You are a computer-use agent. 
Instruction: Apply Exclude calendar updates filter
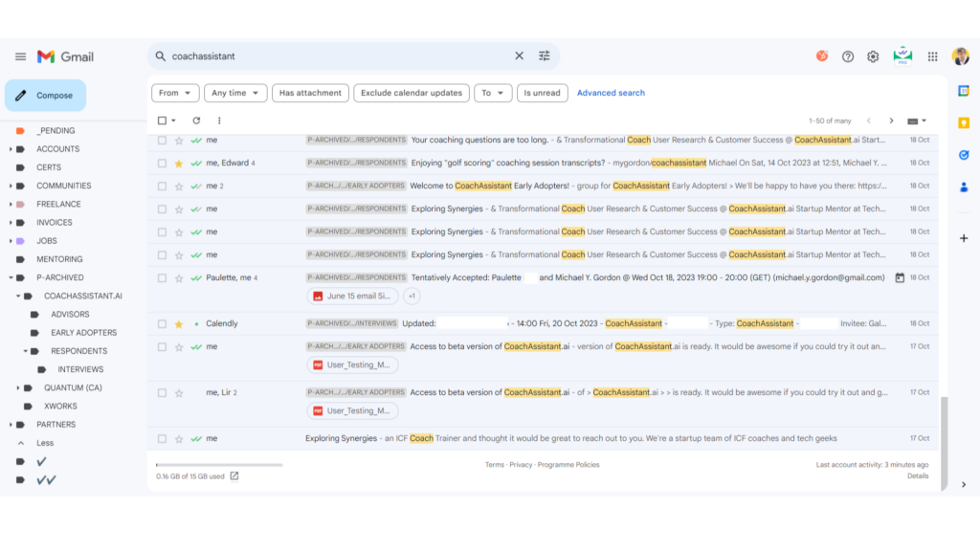tap(412, 93)
